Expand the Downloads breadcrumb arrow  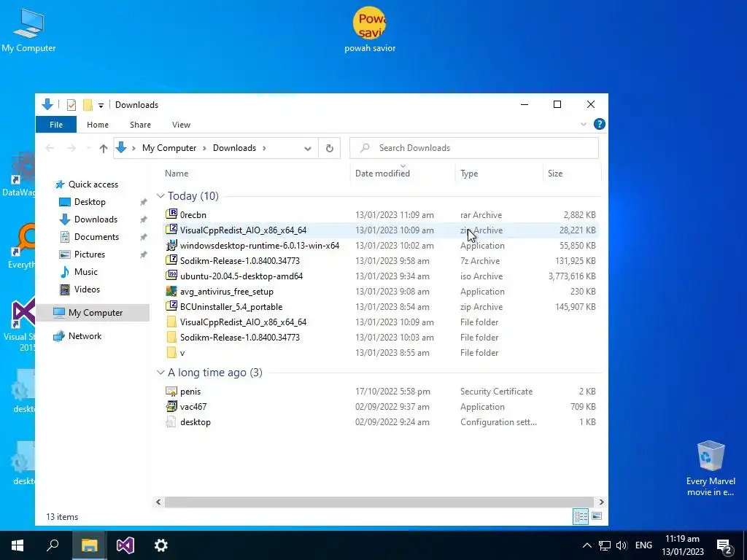(x=264, y=148)
